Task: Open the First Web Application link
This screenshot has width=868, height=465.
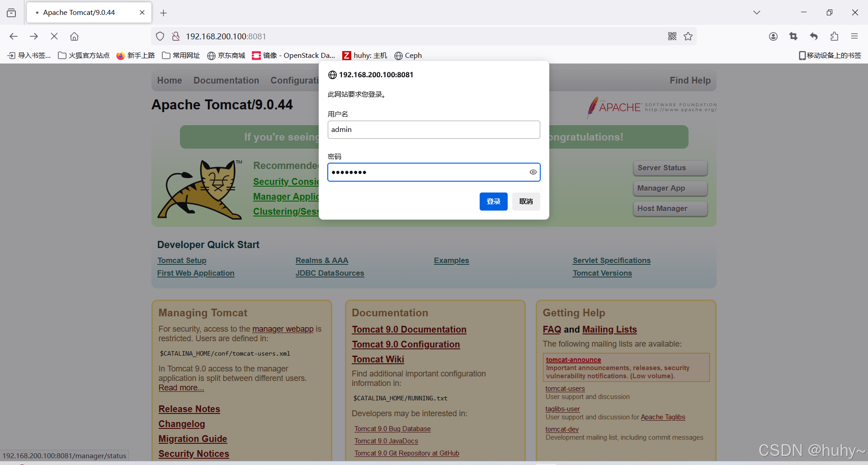Action: coord(196,273)
